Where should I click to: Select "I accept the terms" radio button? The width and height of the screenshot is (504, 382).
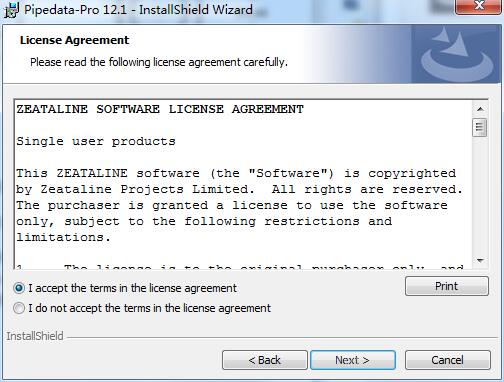(x=19, y=288)
